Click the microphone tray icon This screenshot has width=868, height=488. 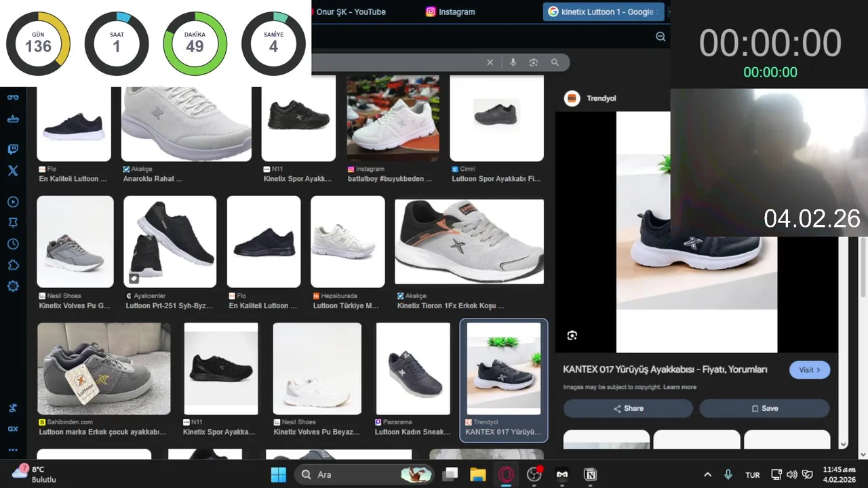tap(728, 474)
